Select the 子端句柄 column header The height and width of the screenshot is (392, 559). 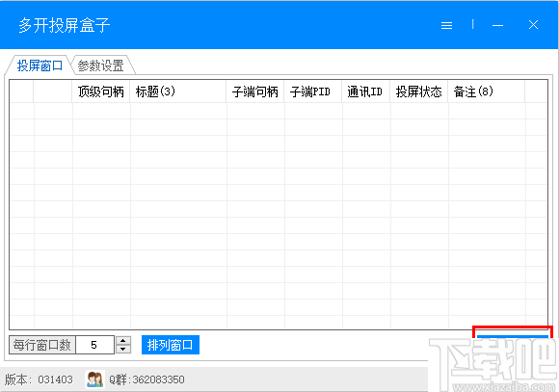(254, 91)
